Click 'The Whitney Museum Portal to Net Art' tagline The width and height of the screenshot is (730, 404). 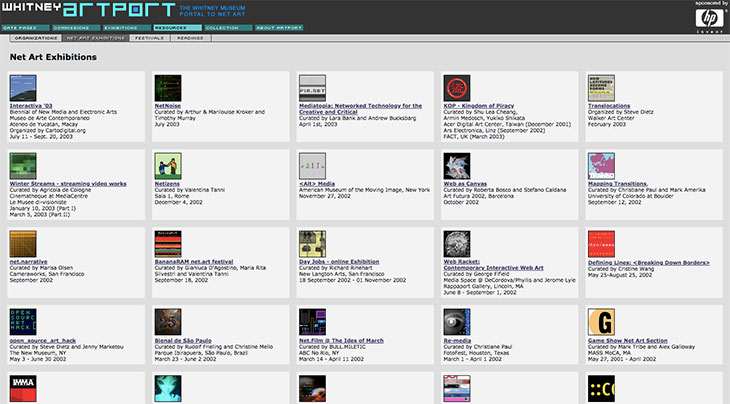pyautogui.click(x=212, y=11)
